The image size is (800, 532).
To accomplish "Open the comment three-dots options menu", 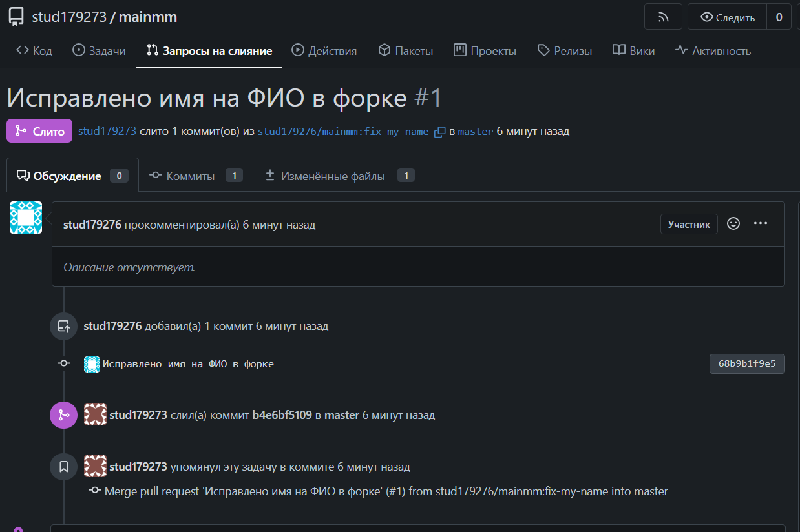I will point(761,223).
